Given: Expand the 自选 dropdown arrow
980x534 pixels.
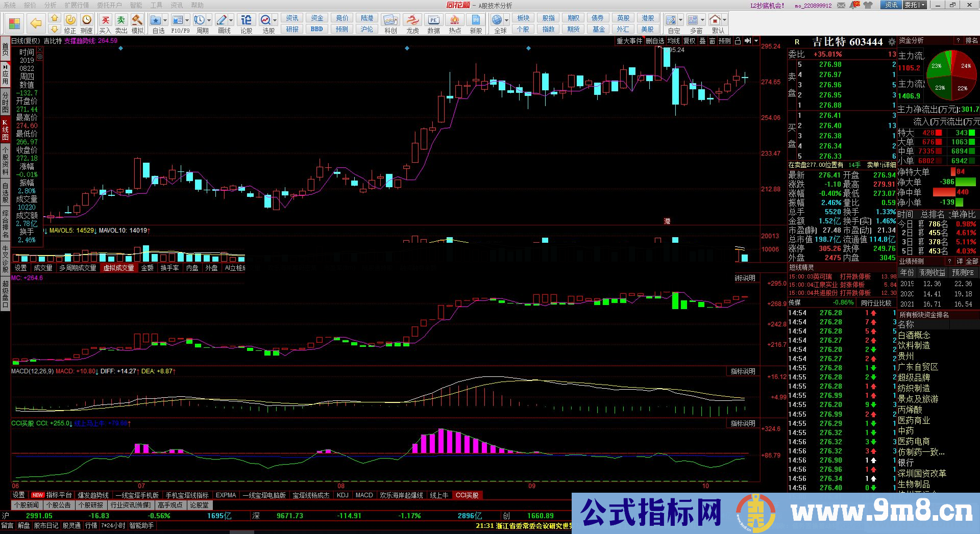Looking at the screenshot, I should coord(165,20).
